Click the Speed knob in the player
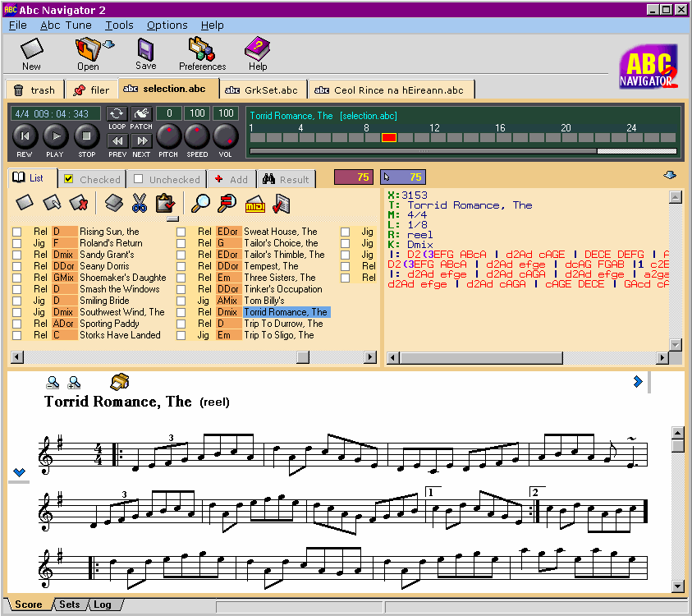692x616 pixels. click(x=197, y=135)
